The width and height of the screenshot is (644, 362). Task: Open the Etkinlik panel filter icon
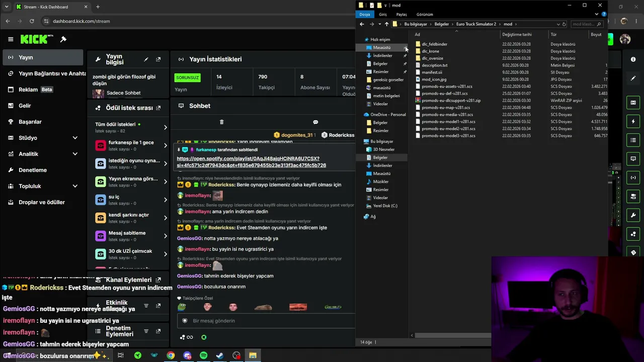coord(146,305)
